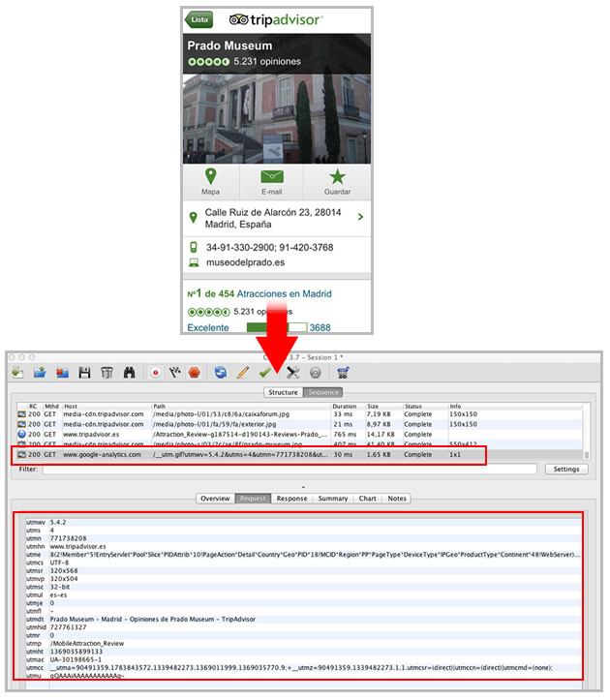This screenshot has height=700, width=610.
Task: Open the Overview tab
Action: pos(215,499)
